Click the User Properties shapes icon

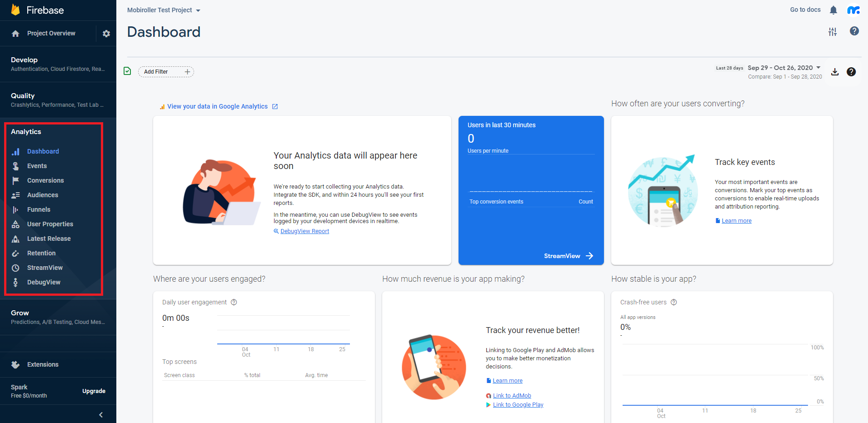click(15, 224)
